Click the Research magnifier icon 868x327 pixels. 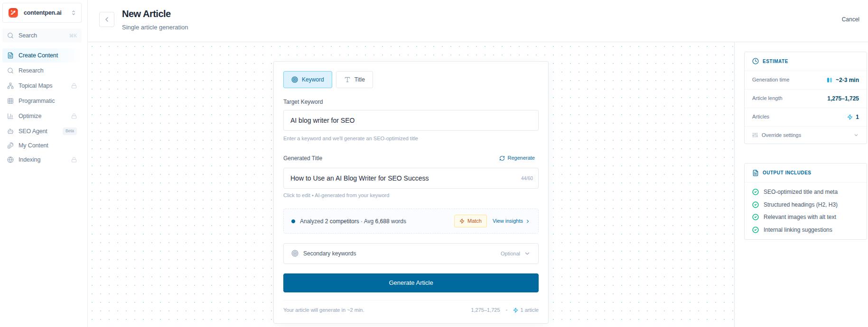pos(10,71)
